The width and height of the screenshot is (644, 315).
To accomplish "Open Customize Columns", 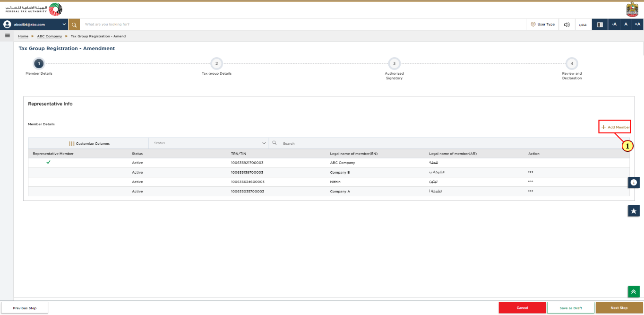I will [89, 143].
